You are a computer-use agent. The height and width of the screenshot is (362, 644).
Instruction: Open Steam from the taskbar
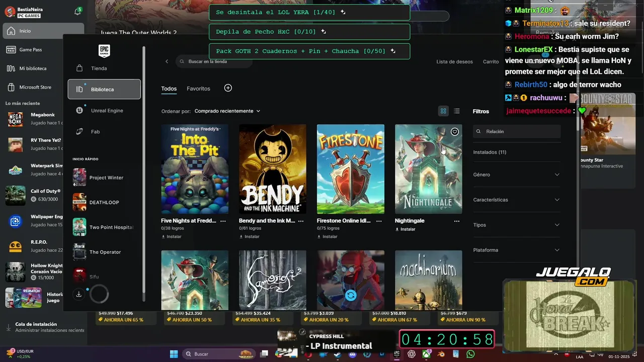pos(338,354)
